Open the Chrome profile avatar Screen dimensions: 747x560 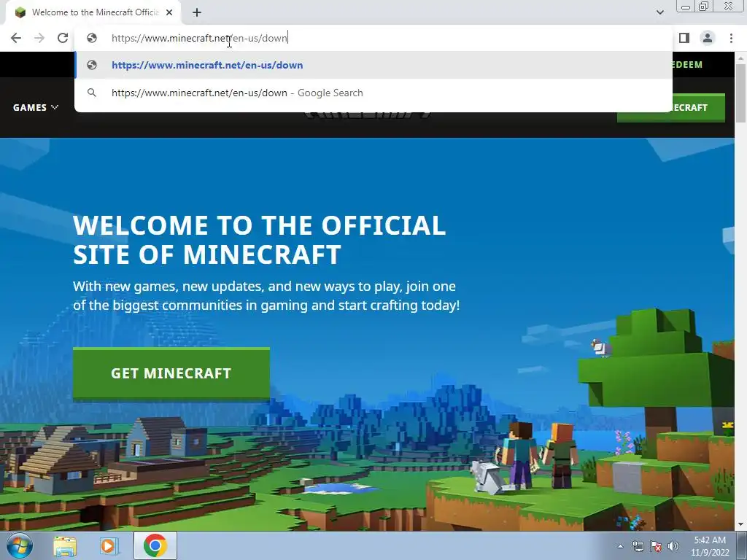pyautogui.click(x=708, y=38)
